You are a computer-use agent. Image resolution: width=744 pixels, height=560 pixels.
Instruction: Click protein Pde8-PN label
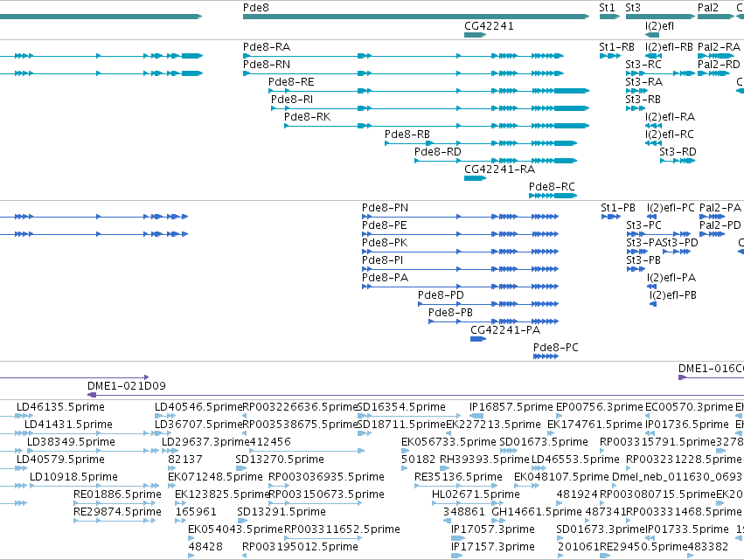[x=385, y=208]
